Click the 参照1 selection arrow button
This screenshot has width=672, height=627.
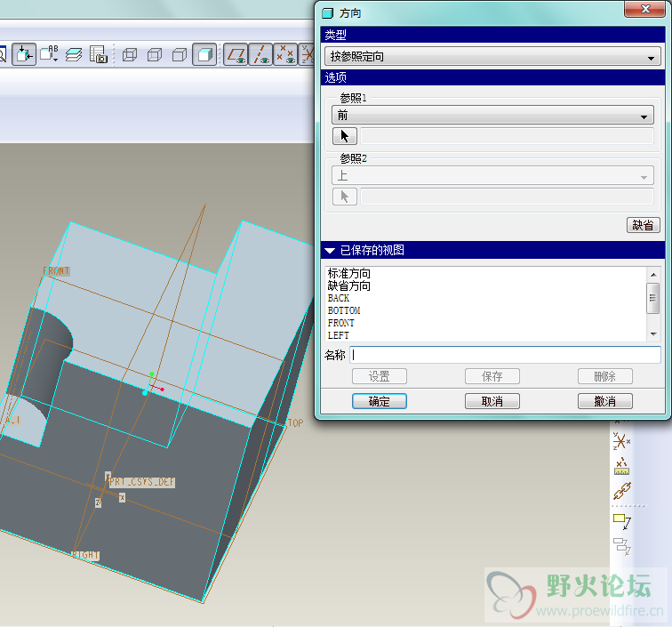click(x=345, y=136)
